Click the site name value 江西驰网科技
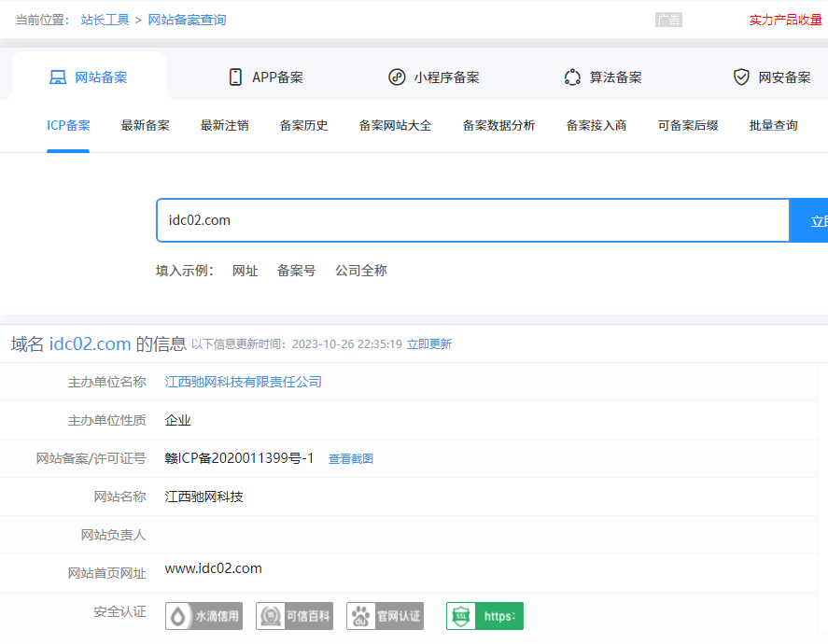The image size is (828, 644). point(203,497)
